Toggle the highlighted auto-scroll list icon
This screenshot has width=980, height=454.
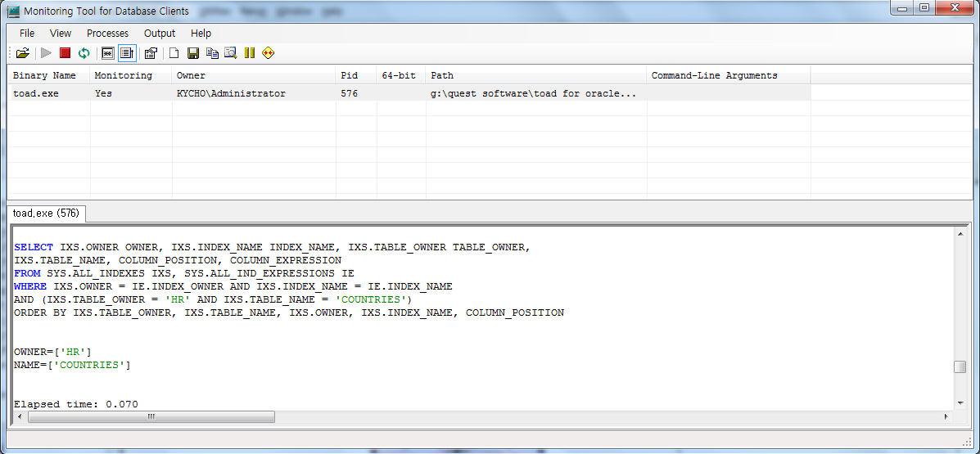[x=127, y=53]
